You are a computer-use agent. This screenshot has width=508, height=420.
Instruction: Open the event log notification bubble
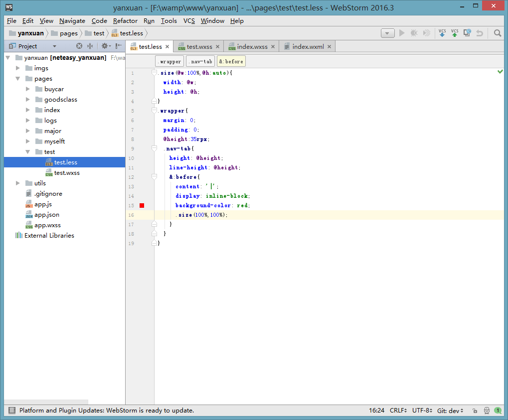[x=498, y=411]
